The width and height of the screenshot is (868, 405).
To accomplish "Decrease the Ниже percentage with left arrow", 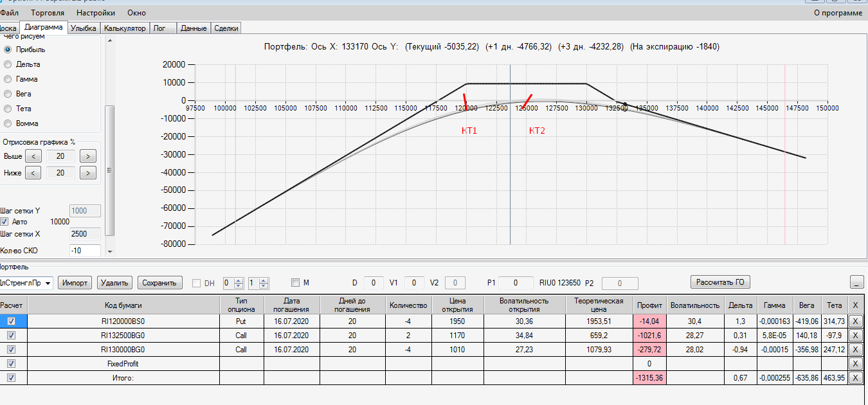I will (34, 173).
